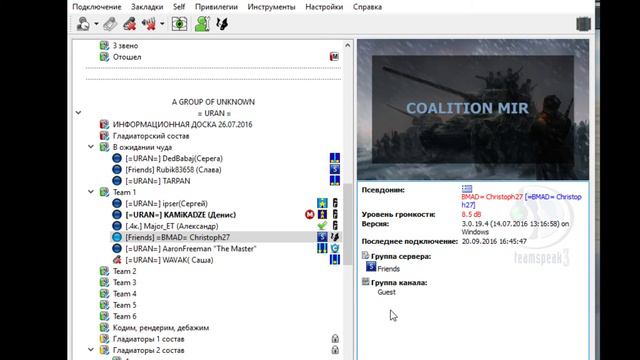The width and height of the screenshot is (640, 360).
Task: Open the Настройки menu
Action: pyautogui.click(x=324, y=7)
